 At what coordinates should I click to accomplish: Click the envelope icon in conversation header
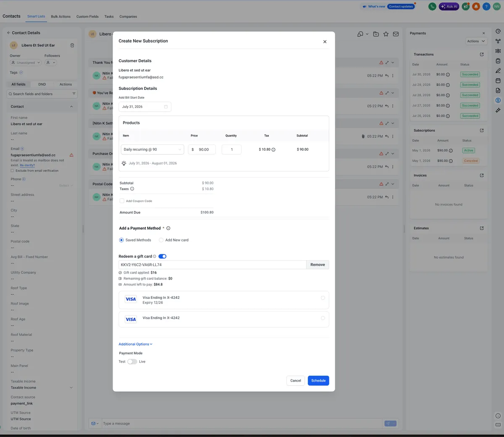(x=396, y=34)
